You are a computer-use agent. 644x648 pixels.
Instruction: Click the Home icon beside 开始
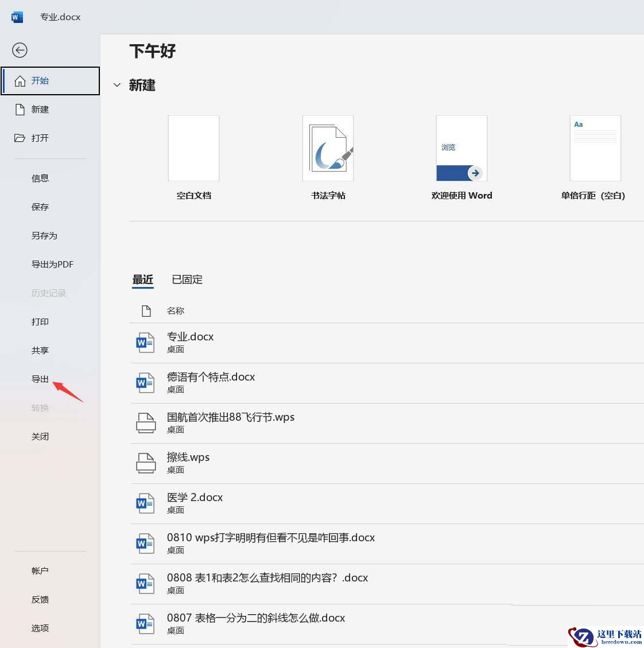tap(20, 81)
